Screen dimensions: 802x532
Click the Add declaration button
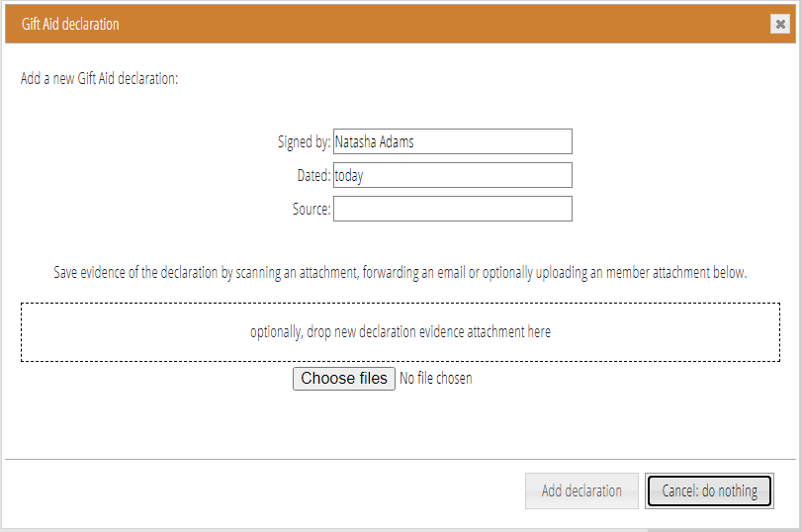pos(581,491)
